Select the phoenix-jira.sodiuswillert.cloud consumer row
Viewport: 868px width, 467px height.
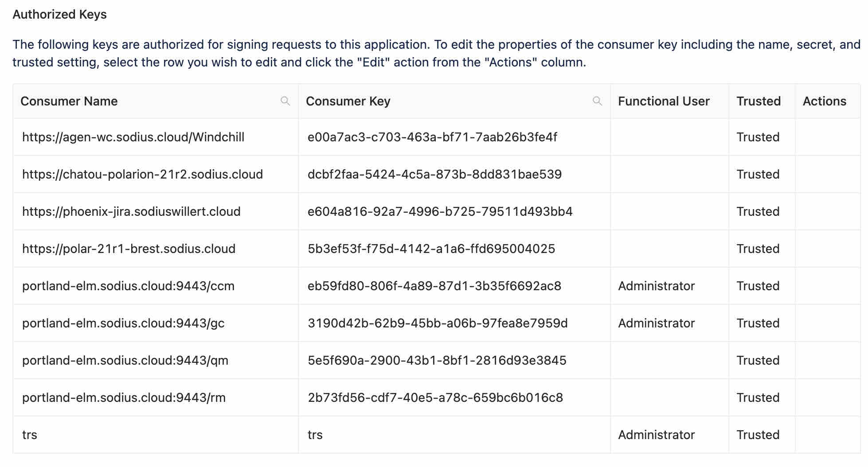437,211
